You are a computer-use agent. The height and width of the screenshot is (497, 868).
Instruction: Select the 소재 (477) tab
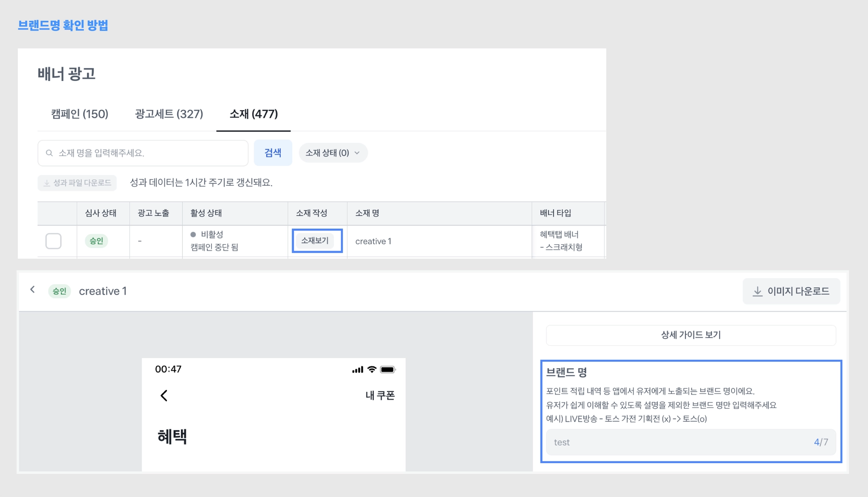(x=253, y=114)
